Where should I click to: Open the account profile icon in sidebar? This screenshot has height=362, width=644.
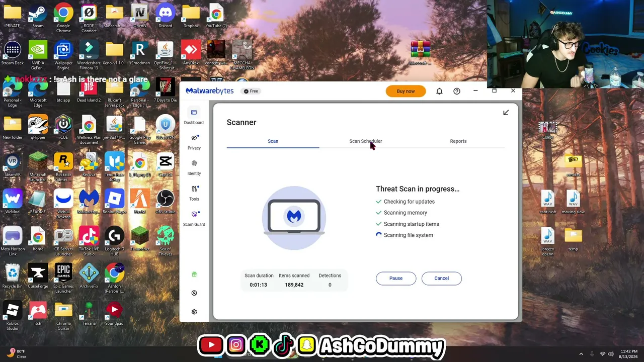tap(194, 293)
